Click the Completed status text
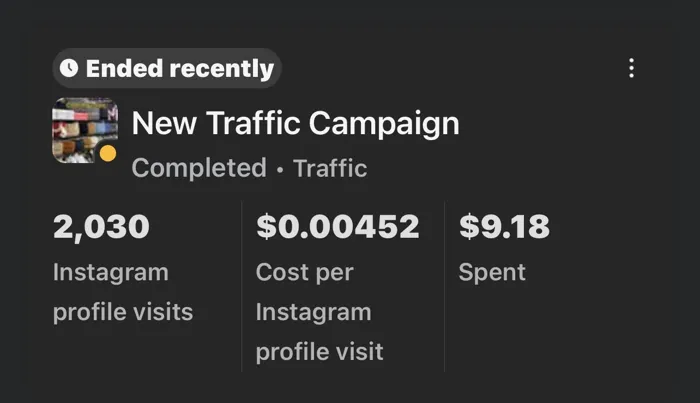 (x=199, y=168)
